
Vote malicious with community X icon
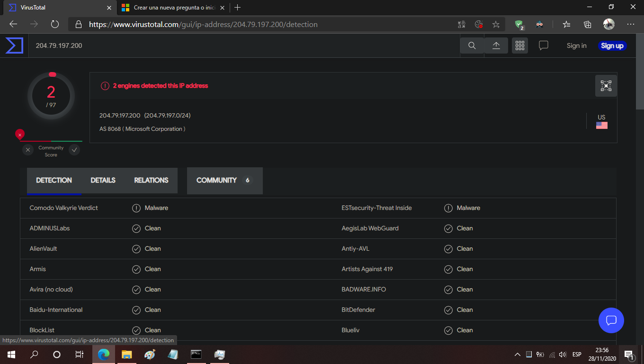28,150
